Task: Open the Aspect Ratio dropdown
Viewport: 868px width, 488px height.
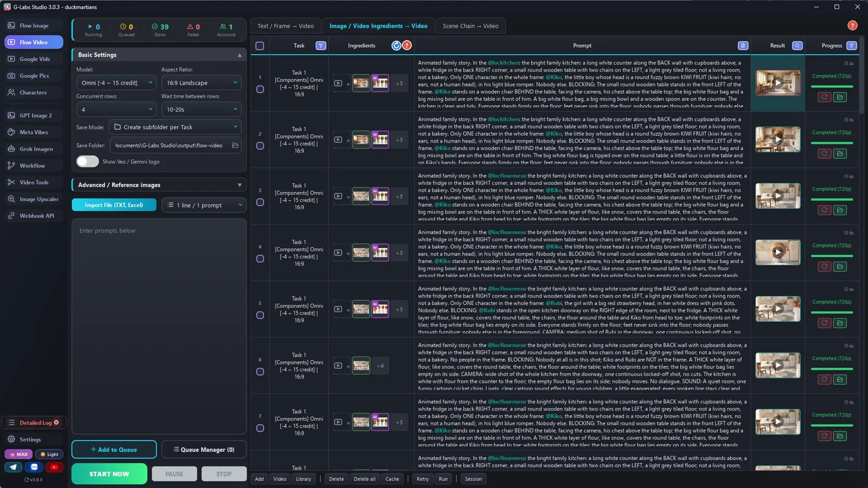Action: [x=201, y=83]
